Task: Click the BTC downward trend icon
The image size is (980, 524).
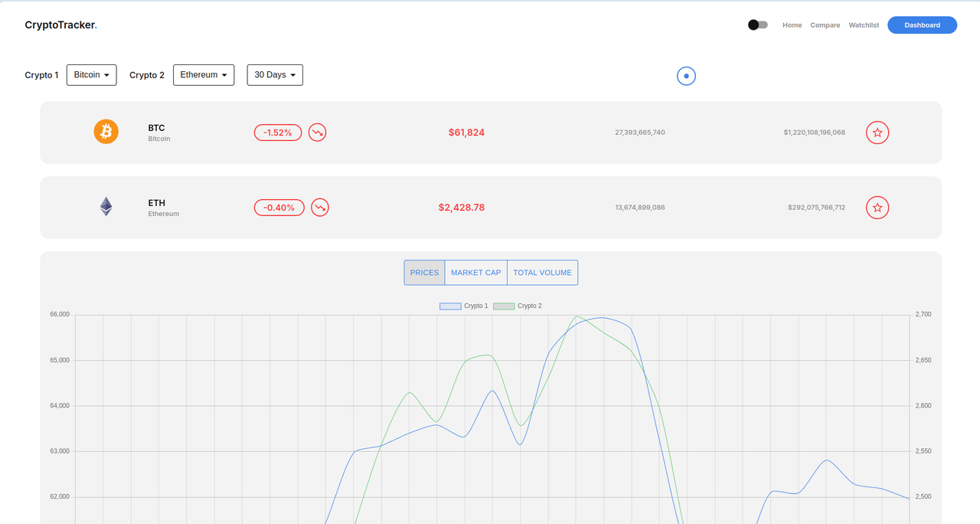Action: 317,133
